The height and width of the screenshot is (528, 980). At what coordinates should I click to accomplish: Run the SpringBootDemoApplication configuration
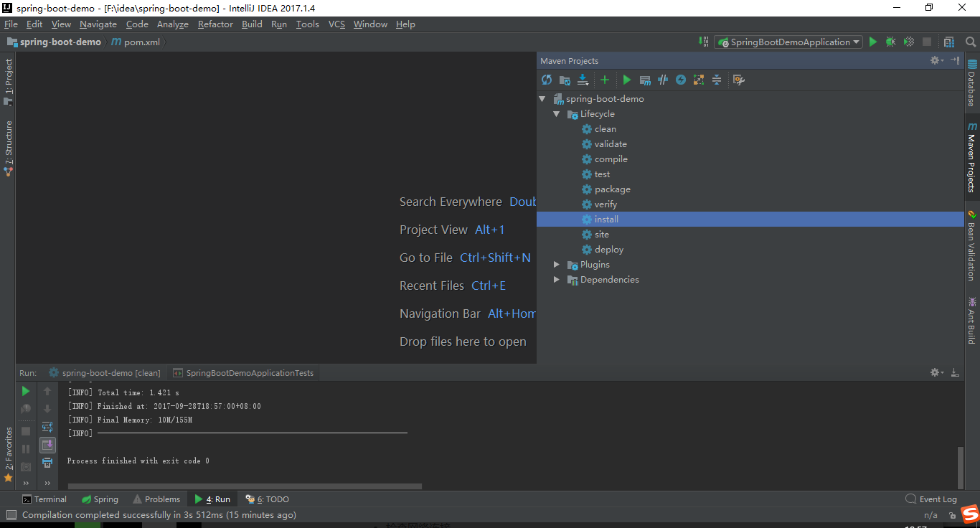pos(872,42)
